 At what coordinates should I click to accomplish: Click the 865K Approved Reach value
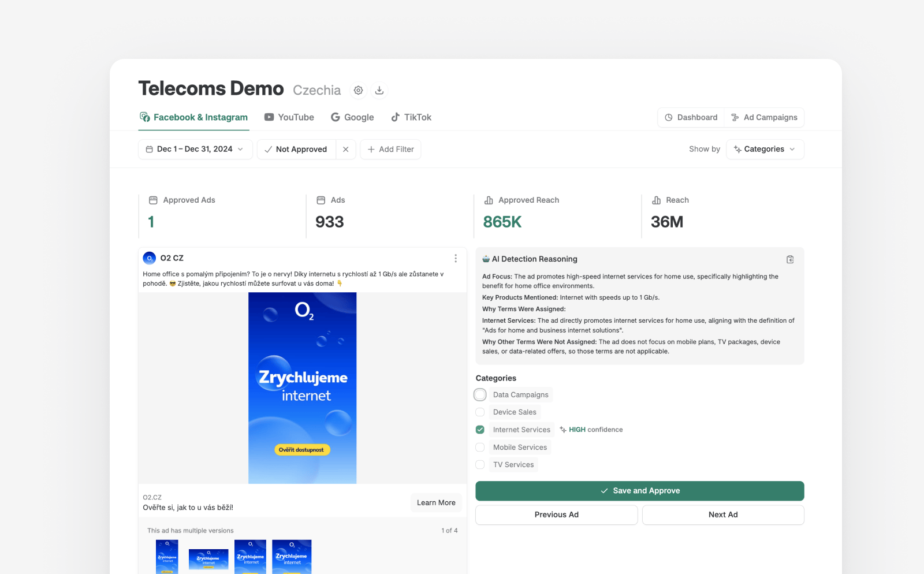502,222
